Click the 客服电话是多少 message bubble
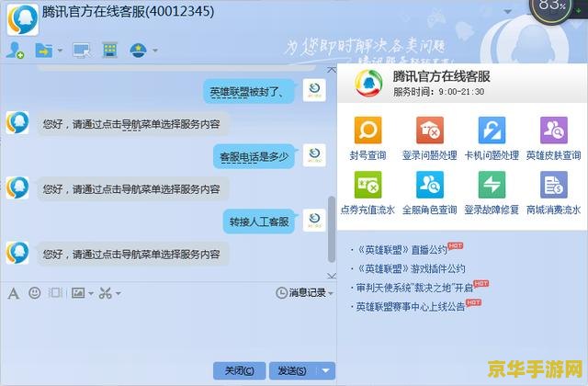 coord(254,156)
